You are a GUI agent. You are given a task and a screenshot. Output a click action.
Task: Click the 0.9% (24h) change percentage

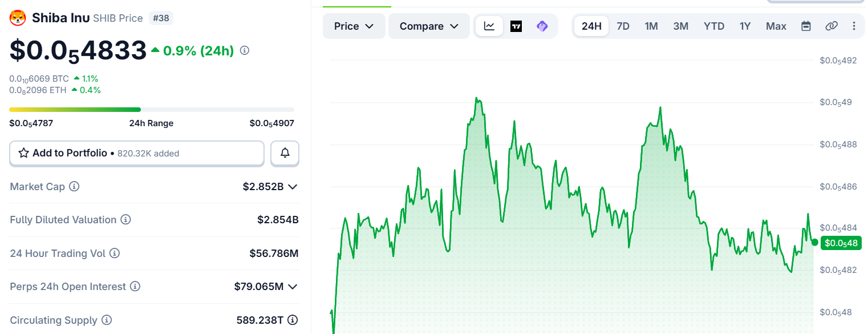click(198, 51)
